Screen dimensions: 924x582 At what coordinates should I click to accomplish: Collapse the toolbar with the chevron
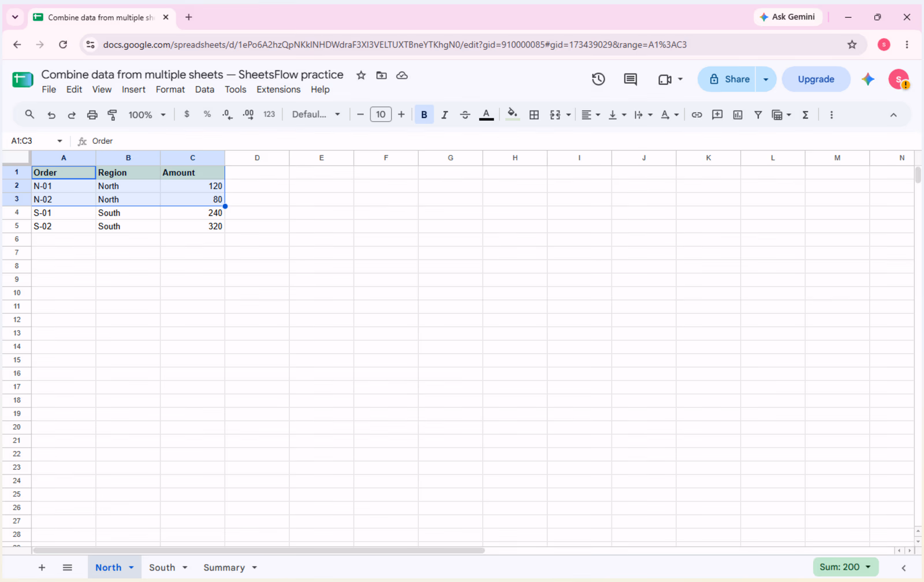pyautogui.click(x=893, y=114)
